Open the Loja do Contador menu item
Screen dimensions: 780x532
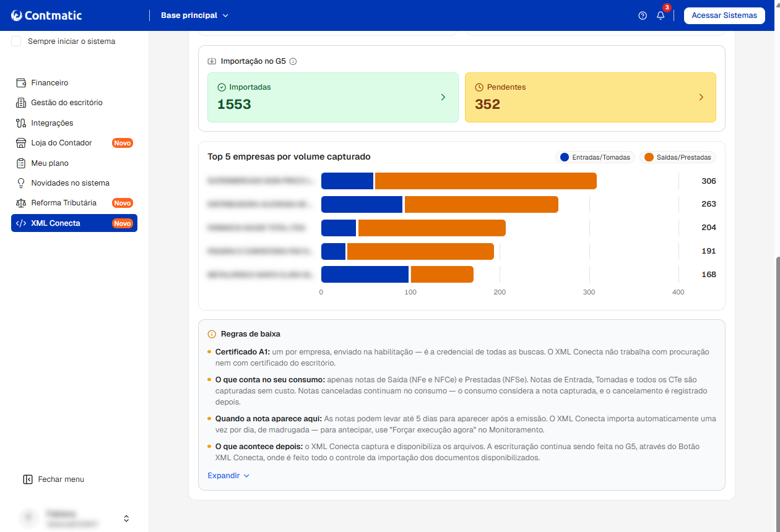[74, 143]
